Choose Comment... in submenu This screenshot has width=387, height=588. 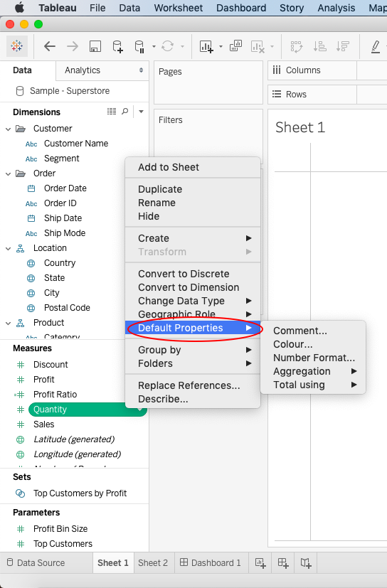pyautogui.click(x=313, y=331)
